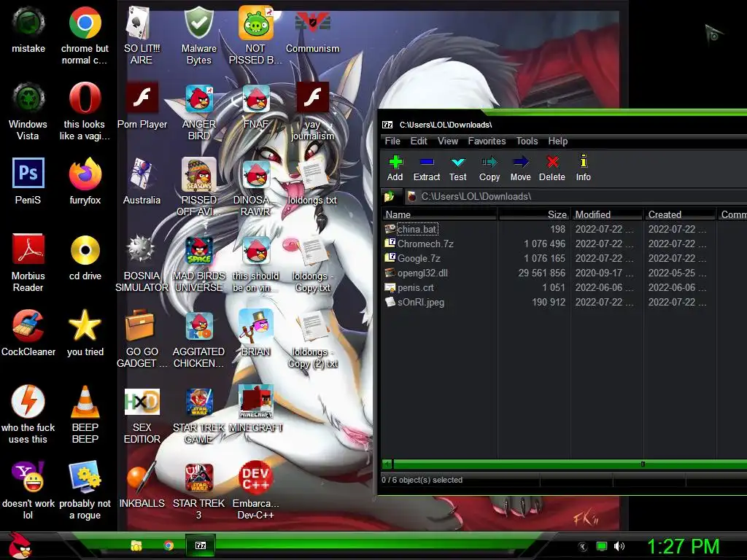Screen dimensions: 747x560
Task: Select the 'Australia' spider solitaire icon
Action: click(x=142, y=182)
